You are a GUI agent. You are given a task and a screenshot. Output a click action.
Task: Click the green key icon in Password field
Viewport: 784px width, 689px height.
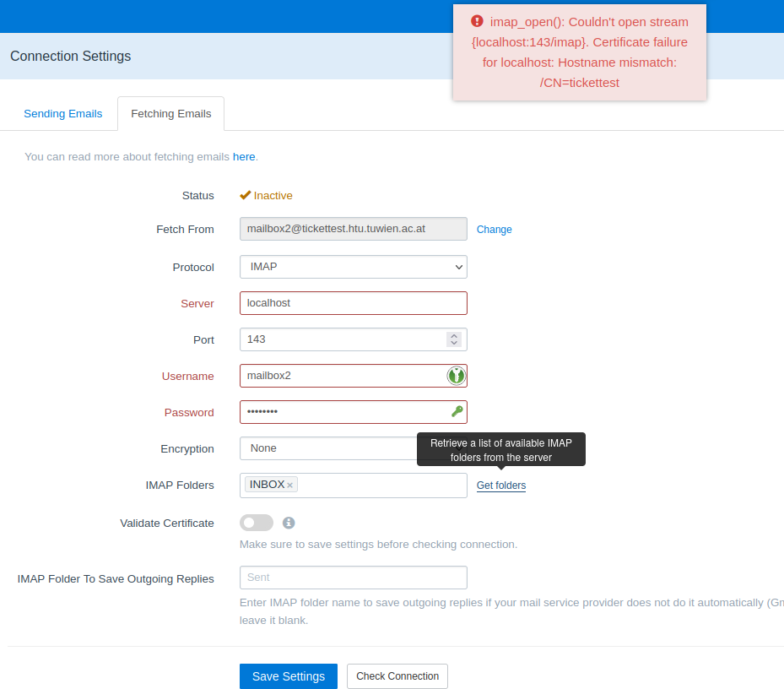(x=457, y=411)
